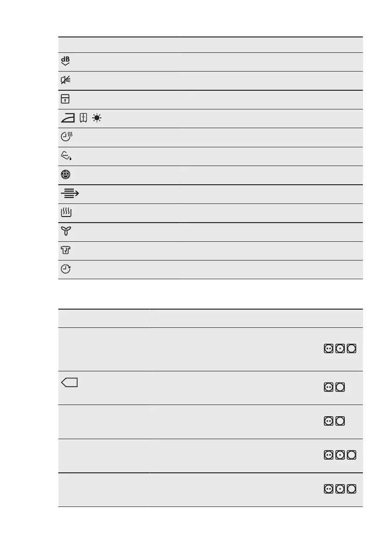Screen dimensions: 392x557
Task: Select the muted speaker buzzer icon
Action: pos(66,80)
